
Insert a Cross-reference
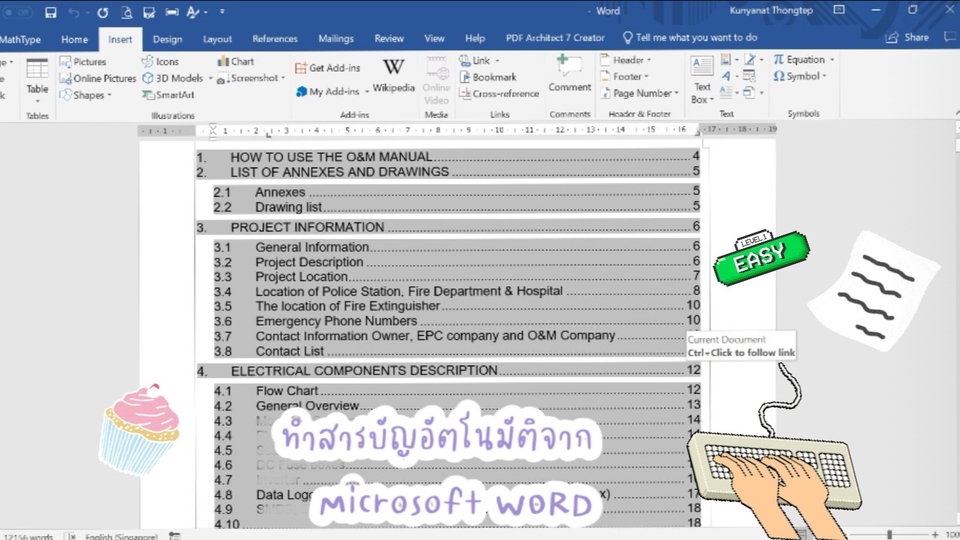tap(500, 94)
